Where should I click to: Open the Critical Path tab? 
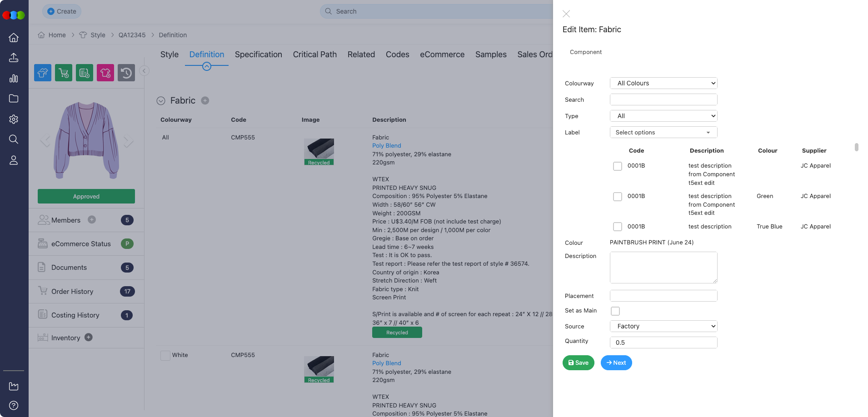[314, 55]
